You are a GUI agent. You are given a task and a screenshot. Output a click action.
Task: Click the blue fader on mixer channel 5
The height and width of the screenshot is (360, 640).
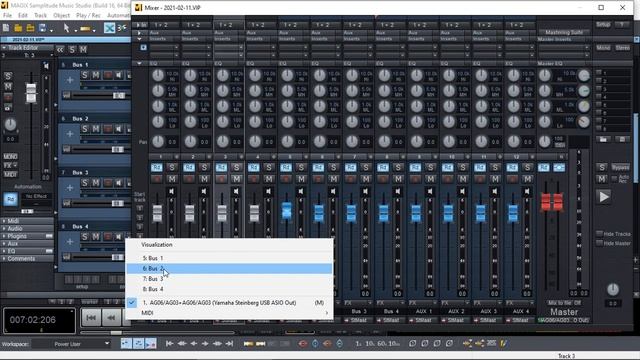[x=287, y=211]
